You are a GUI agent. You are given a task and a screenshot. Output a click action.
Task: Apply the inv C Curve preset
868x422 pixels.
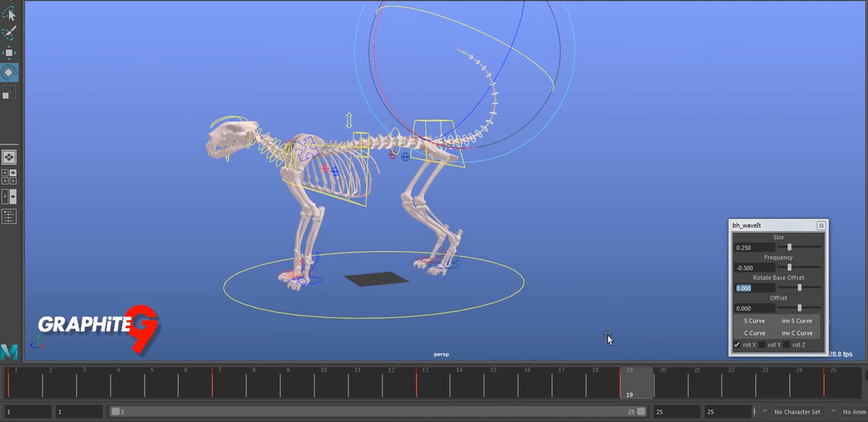tap(797, 333)
